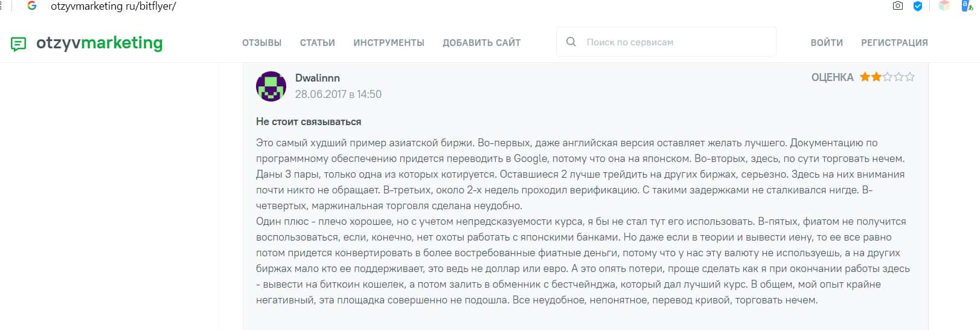Open the ОТЗЫВЫ menu item
980x330 pixels.
261,43
